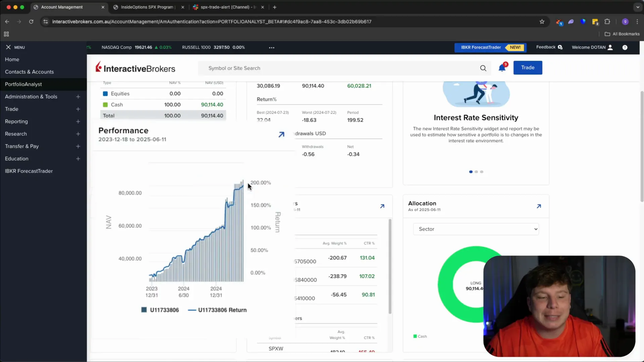Screen dimensions: 644x362
Task: View site information icon in address bar
Action: coord(46,21)
